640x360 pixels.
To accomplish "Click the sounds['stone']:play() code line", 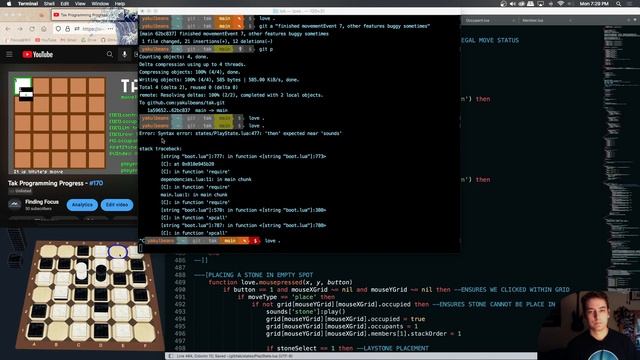I will coord(306,312).
